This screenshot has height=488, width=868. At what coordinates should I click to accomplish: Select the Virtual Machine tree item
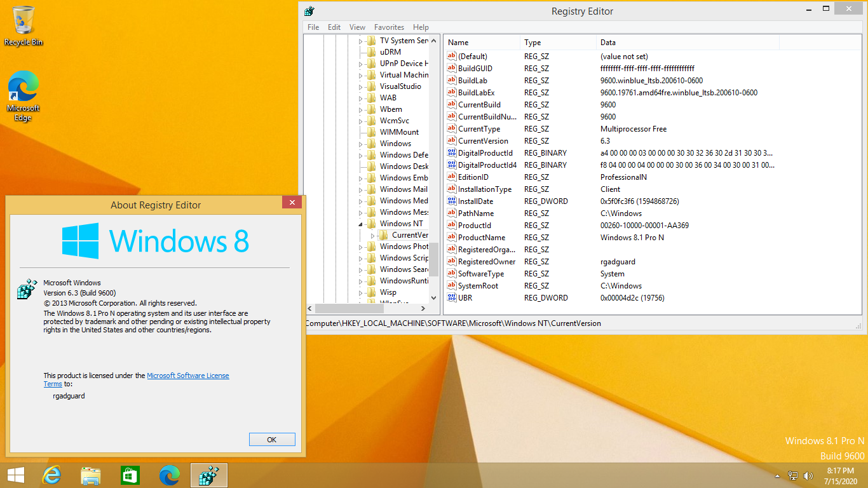click(x=403, y=75)
